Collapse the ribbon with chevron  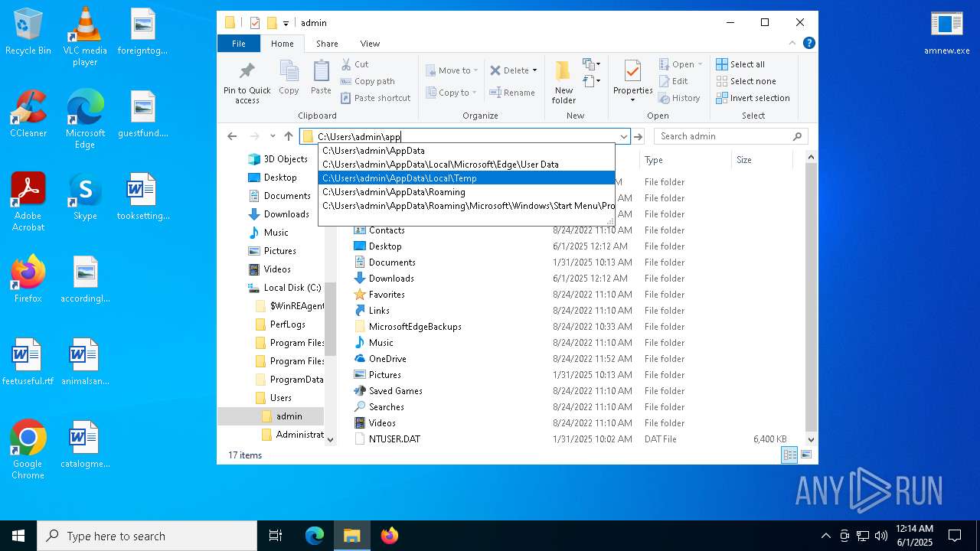pos(792,44)
